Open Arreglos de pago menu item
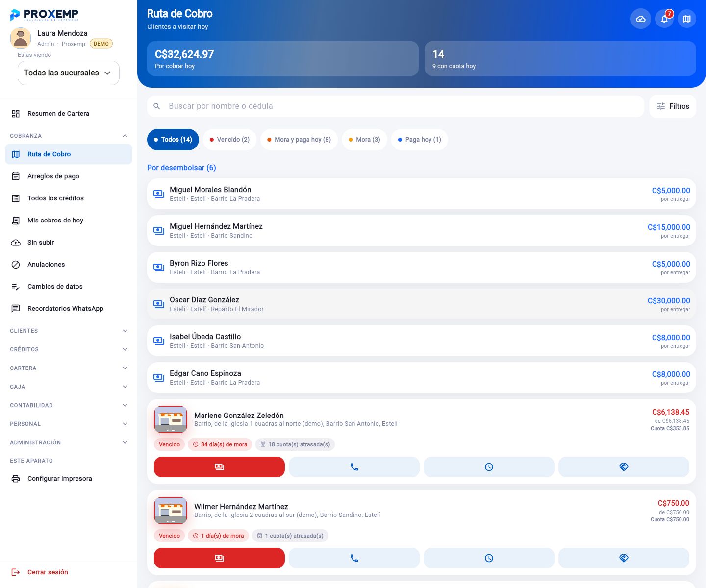The width and height of the screenshot is (706, 588). tap(69, 176)
